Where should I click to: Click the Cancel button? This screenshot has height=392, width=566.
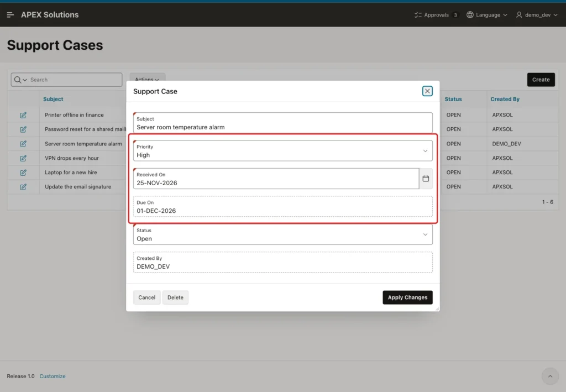coord(146,297)
